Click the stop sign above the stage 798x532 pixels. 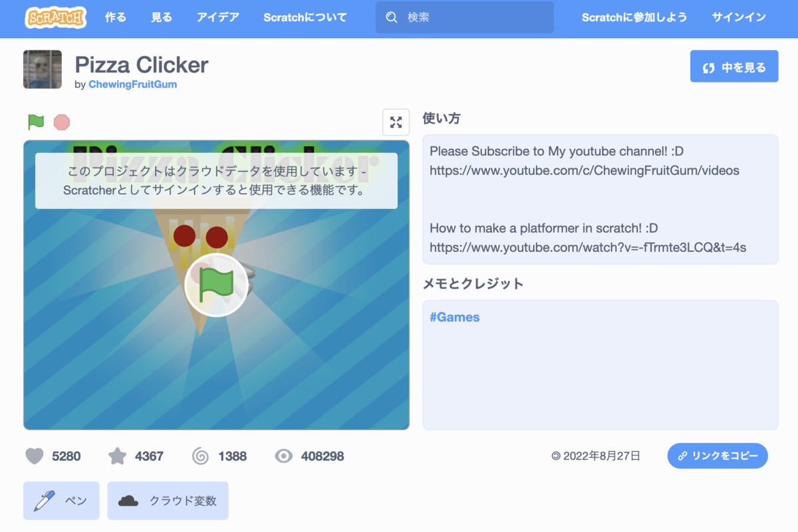click(61, 122)
